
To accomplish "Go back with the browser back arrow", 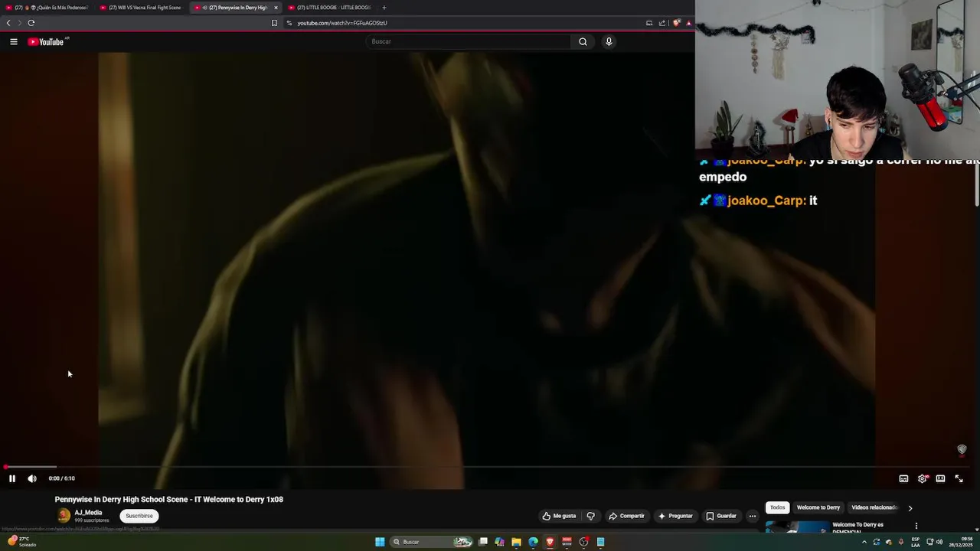I will pos(8,23).
